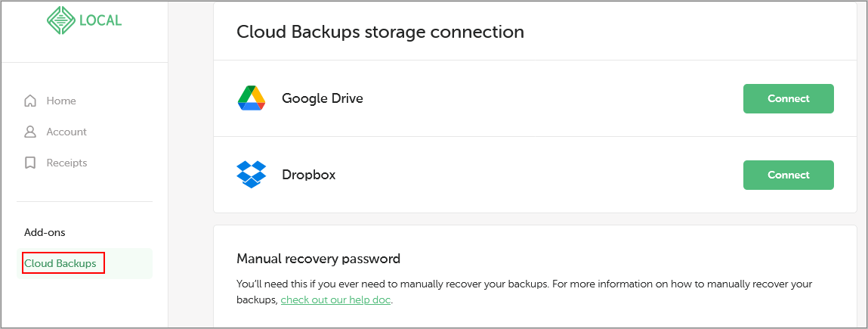Click the Dropbox logo
Viewport: 868px width, 329px height.
pos(252,175)
